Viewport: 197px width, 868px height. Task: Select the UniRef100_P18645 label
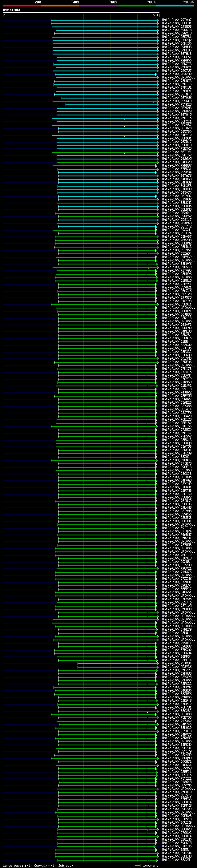point(176,782)
